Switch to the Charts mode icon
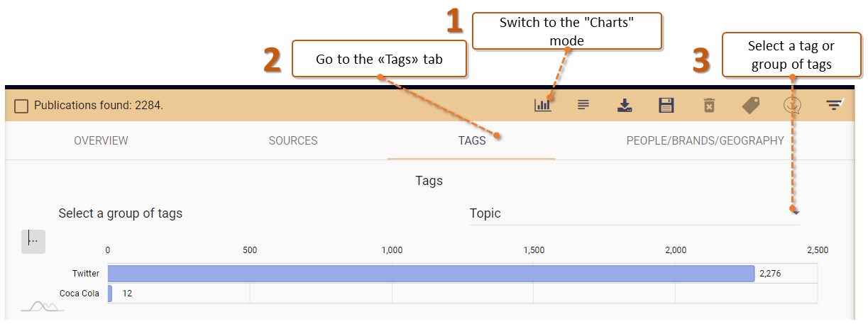The image size is (868, 324). [543, 105]
